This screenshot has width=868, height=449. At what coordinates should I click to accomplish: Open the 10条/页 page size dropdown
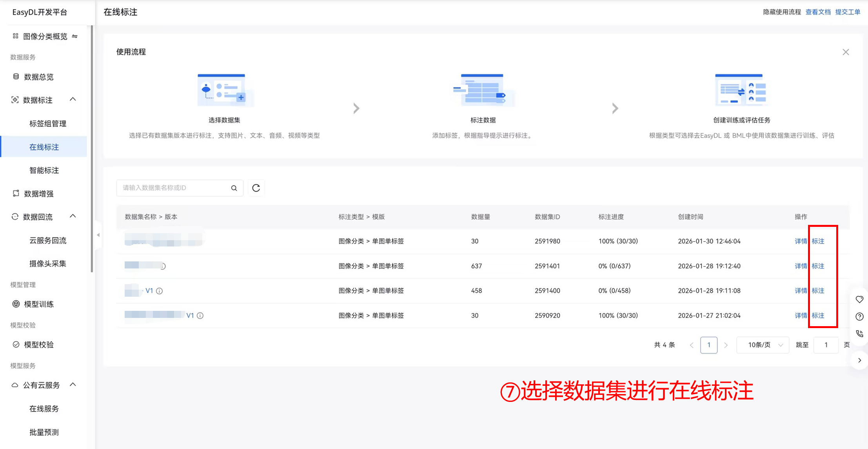click(763, 345)
